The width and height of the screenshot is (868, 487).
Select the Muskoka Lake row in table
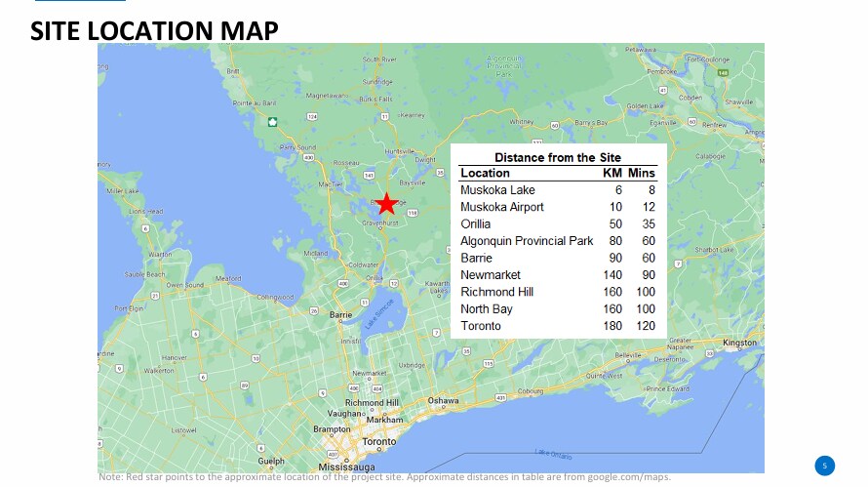click(557, 190)
